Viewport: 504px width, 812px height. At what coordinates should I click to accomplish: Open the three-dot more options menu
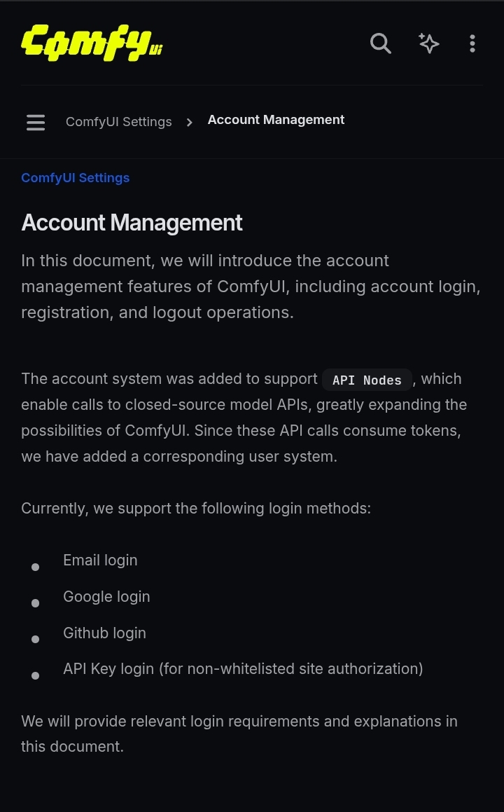tap(472, 43)
